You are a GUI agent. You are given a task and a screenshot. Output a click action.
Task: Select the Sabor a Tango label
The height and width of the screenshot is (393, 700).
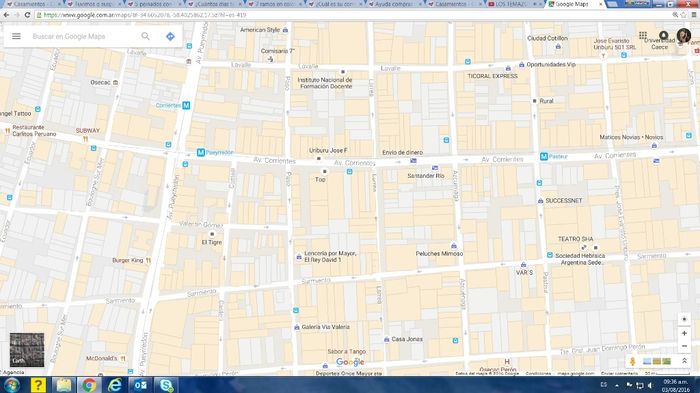pyautogui.click(x=346, y=352)
